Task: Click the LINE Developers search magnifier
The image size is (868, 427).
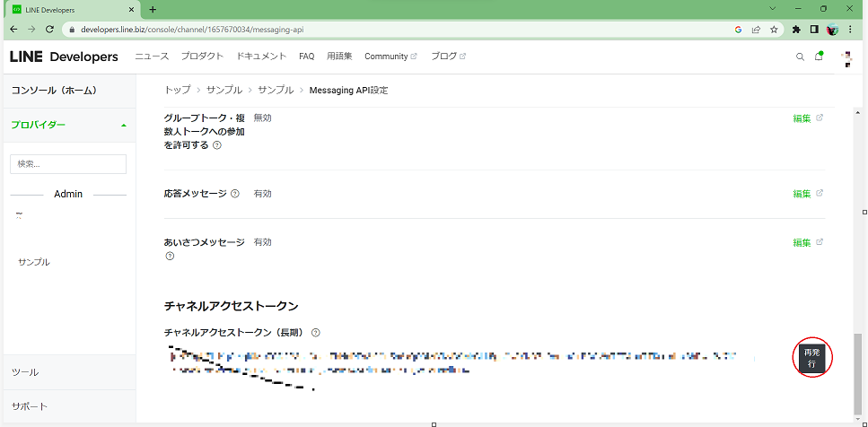Action: pyautogui.click(x=800, y=57)
